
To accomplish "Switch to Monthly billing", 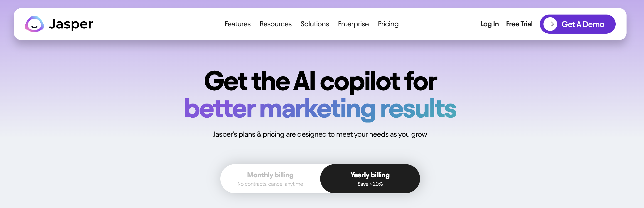I will tap(270, 175).
